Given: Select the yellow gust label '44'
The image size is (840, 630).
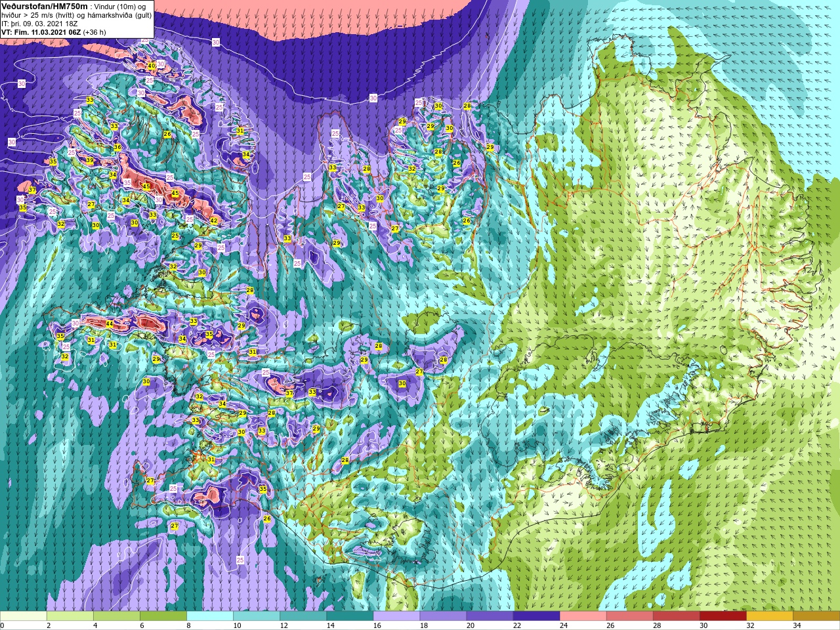Looking at the screenshot, I should [110, 324].
